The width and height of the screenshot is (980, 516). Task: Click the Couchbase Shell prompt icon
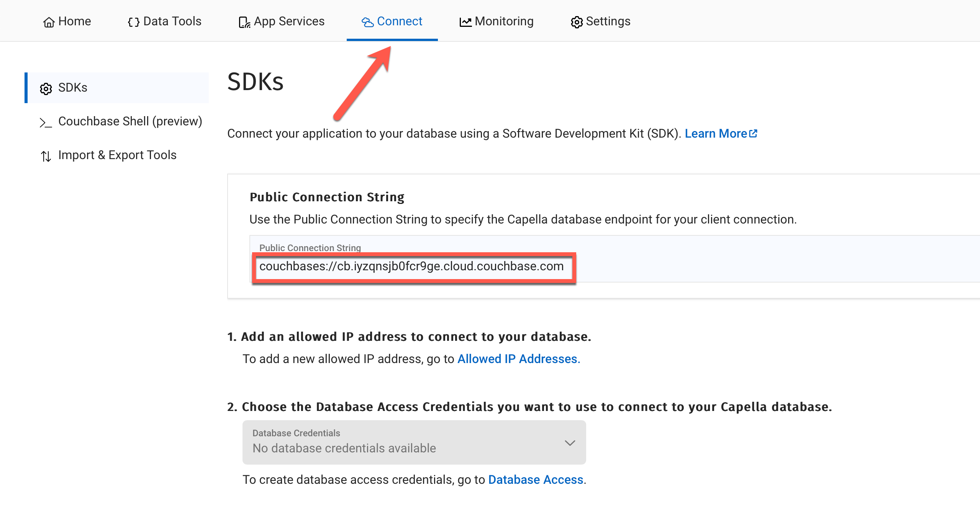point(46,122)
